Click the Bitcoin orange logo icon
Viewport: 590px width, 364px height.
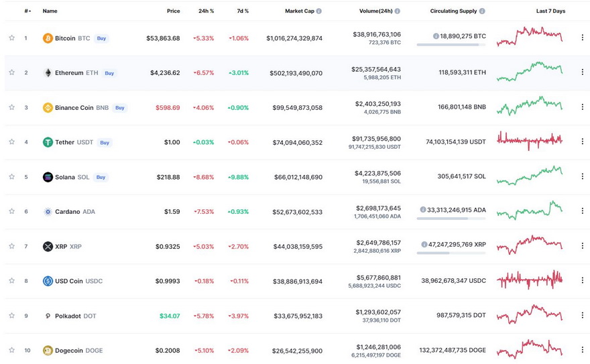pyautogui.click(x=48, y=38)
